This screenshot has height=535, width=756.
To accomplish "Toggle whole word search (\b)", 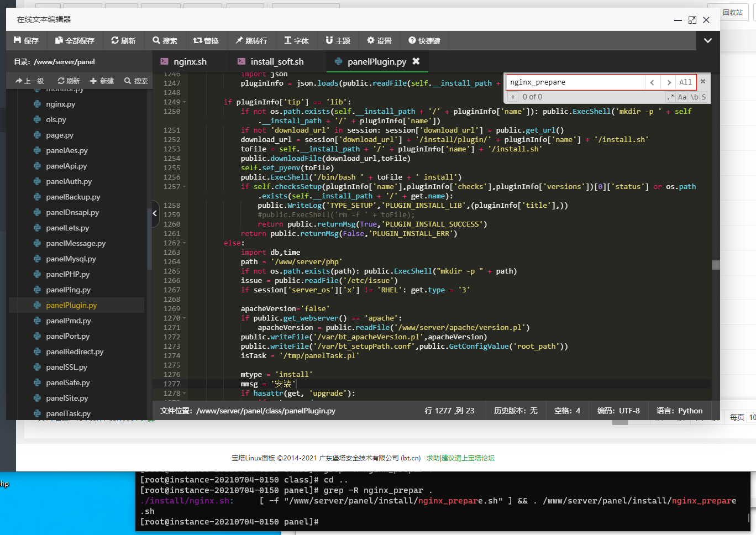I will coord(694,97).
